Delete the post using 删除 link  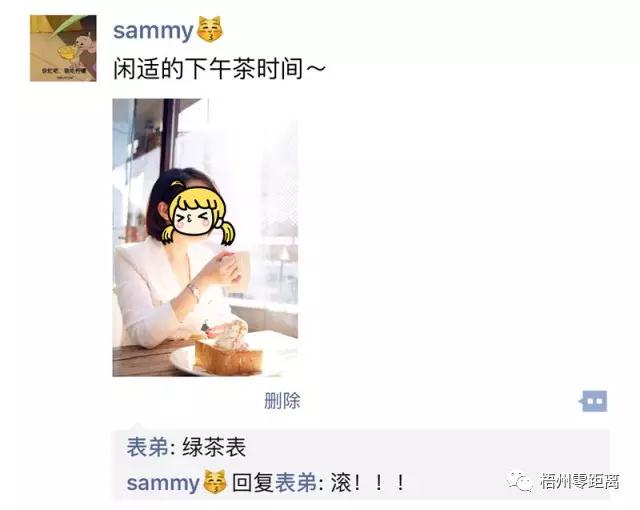[x=282, y=401]
